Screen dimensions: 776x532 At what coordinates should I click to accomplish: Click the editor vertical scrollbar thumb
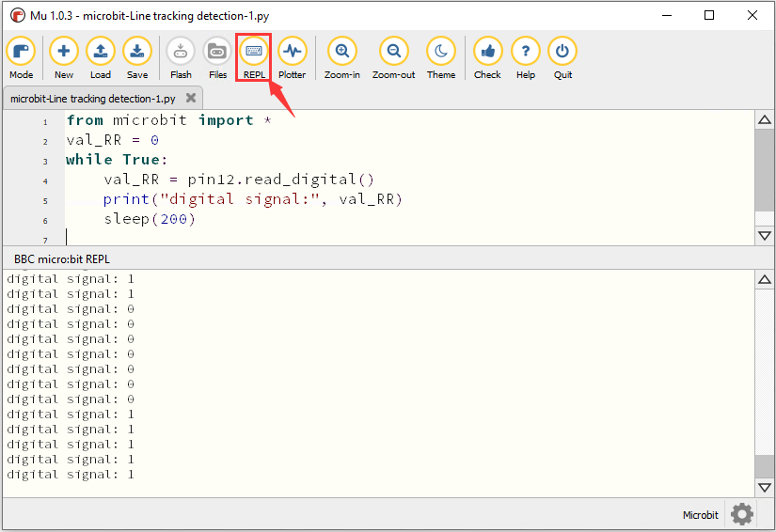765,170
